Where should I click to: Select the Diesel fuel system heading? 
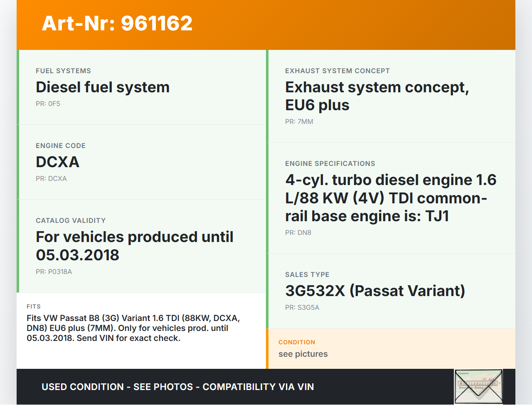[103, 87]
